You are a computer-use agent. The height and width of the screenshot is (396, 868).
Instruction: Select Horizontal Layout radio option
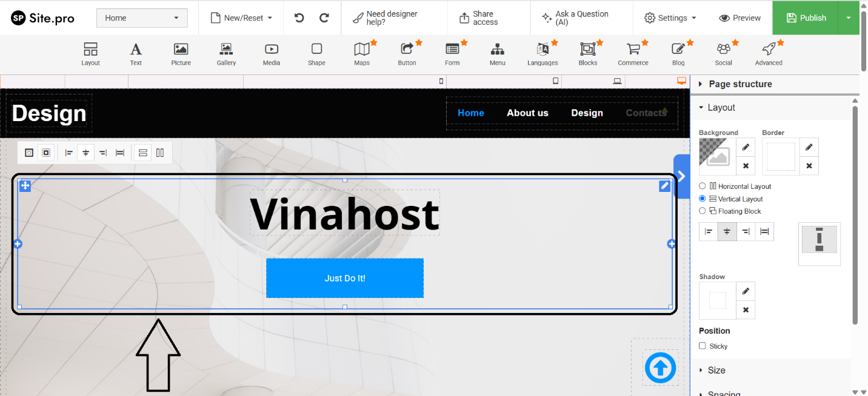pyautogui.click(x=703, y=186)
